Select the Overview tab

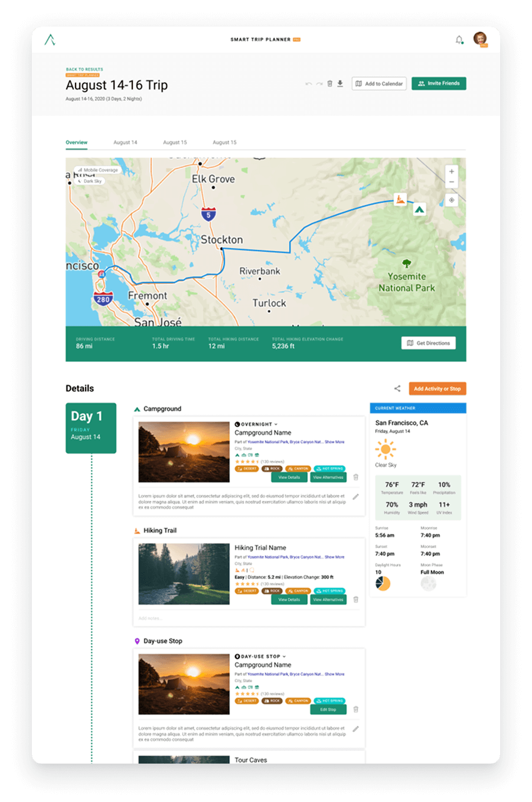[77, 142]
